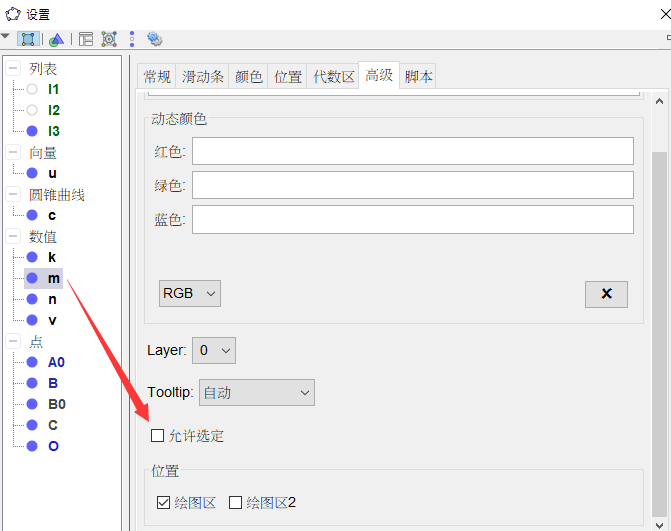Click the vertical scrollbar thumb
This screenshot has width=671, height=531.
click(659, 334)
